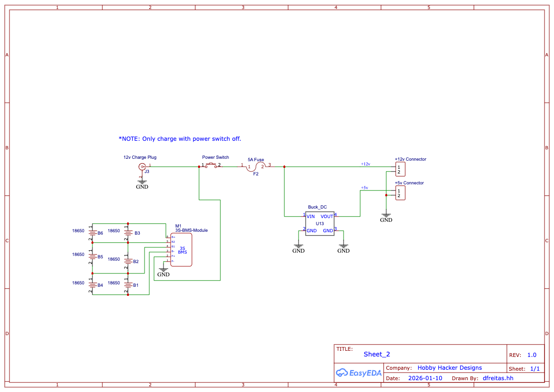Select battery cell B6
Screen dimensions: 554x392
tap(92, 233)
